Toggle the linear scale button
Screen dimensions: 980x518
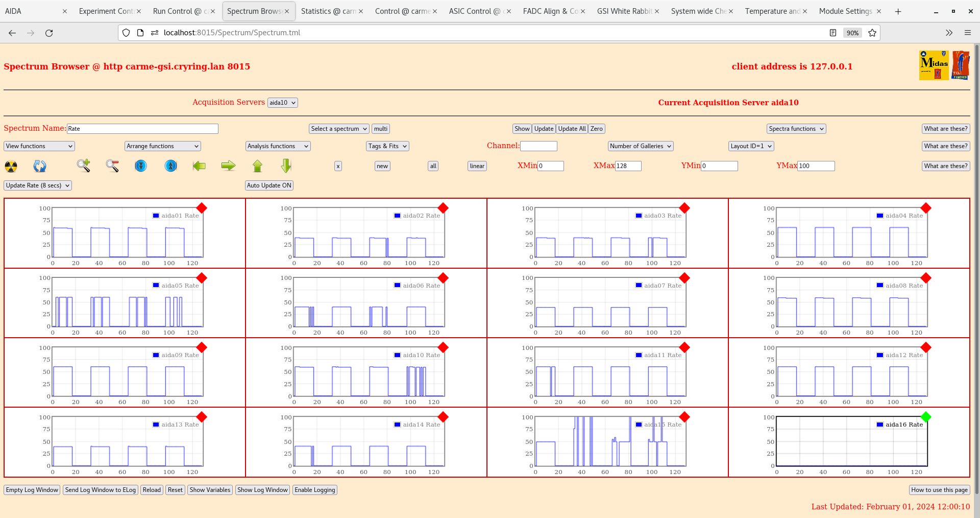pos(476,166)
